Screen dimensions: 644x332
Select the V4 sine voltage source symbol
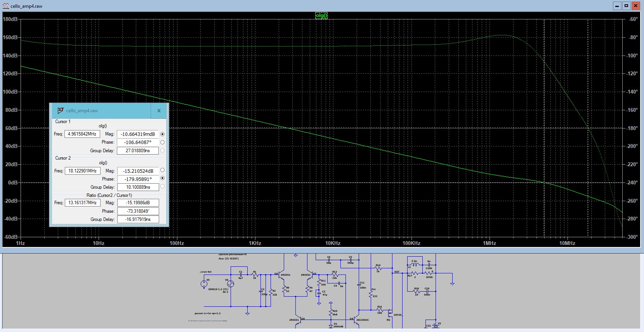pyautogui.click(x=230, y=284)
